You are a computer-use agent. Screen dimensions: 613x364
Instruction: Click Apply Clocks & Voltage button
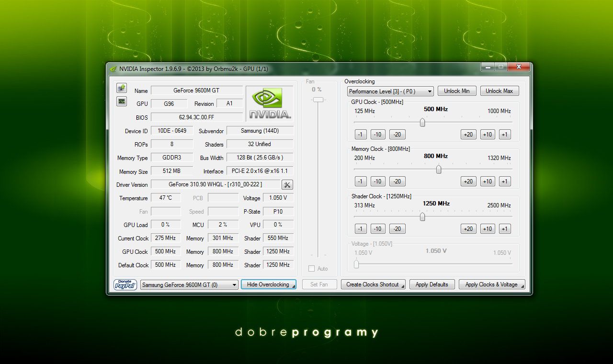click(492, 284)
